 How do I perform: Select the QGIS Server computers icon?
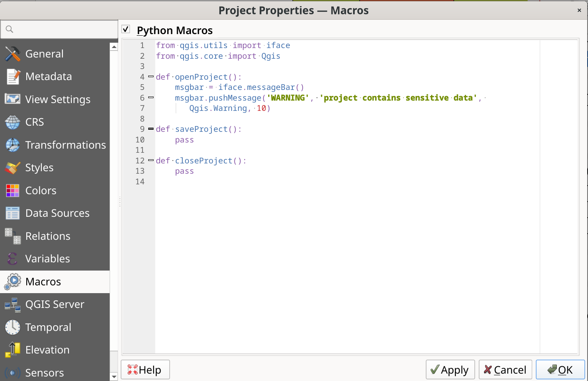(12, 305)
